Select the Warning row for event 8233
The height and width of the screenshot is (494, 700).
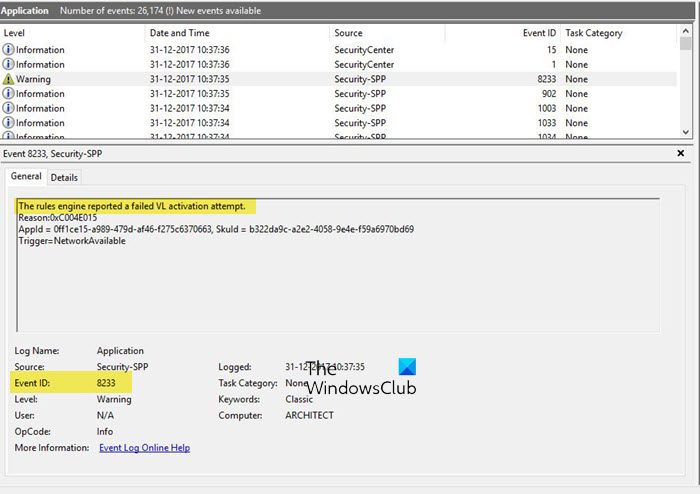338,79
